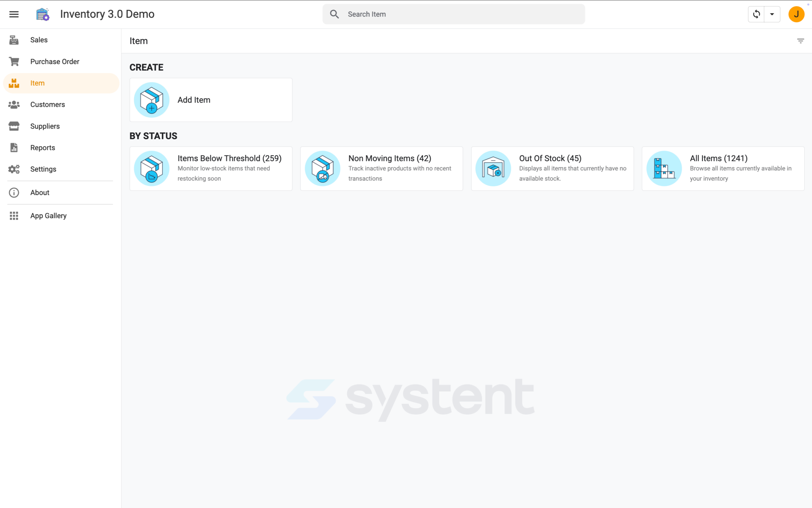Toggle the hamburger navigation menu
Screen dimensions: 812x508
(x=14, y=14)
